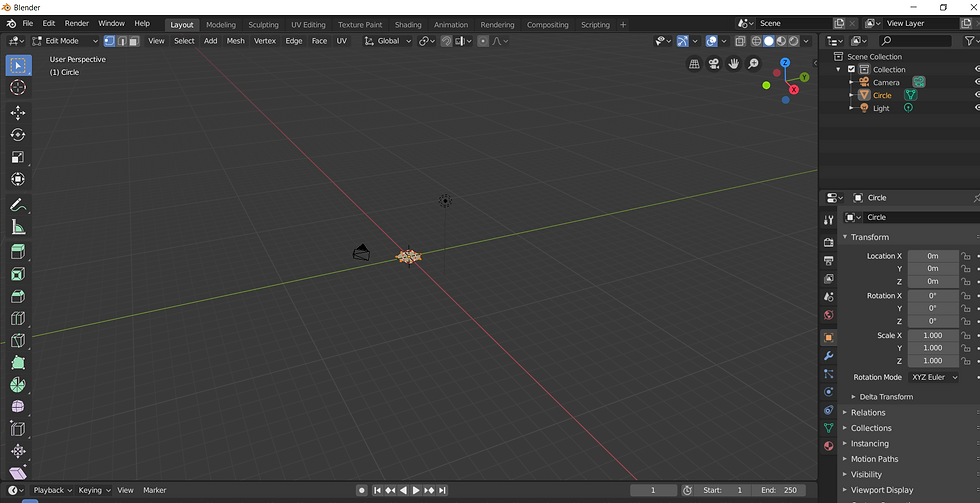Toggle proportional editing
This screenshot has width=980, height=503.
point(483,41)
